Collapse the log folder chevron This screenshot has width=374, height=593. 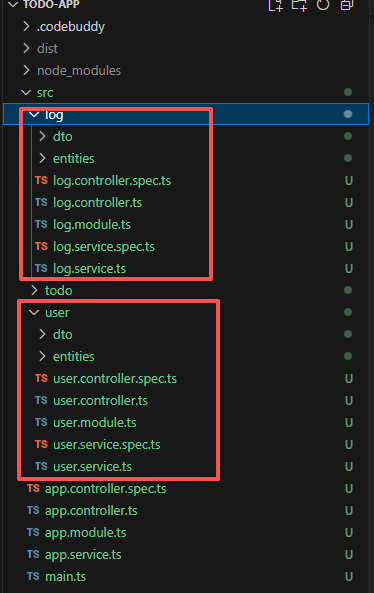pos(34,114)
